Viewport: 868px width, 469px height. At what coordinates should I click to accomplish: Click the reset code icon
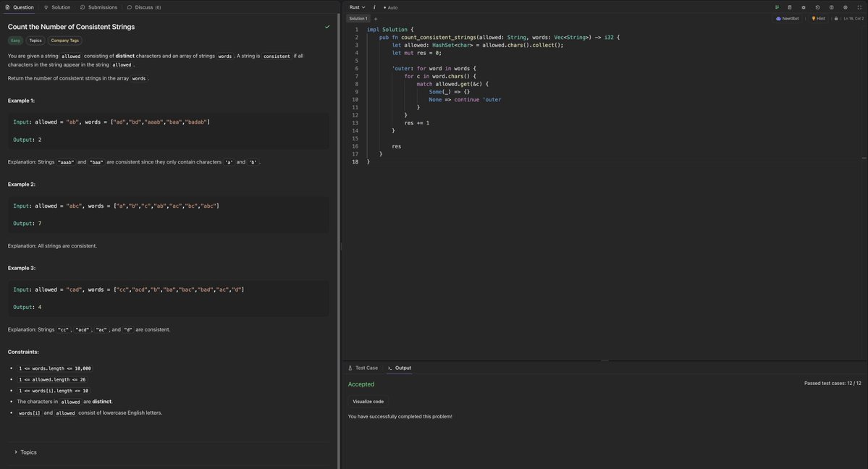[x=817, y=7]
